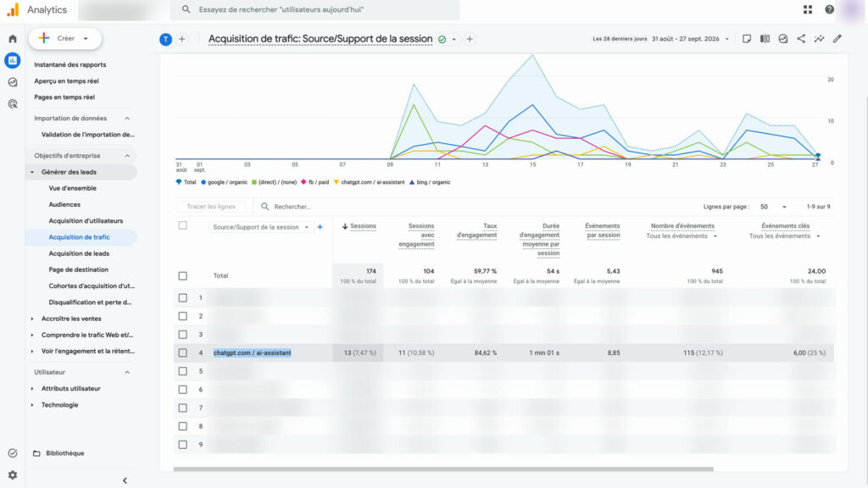The image size is (868, 488).
Task: Click the green check status icon by title
Action: 442,39
